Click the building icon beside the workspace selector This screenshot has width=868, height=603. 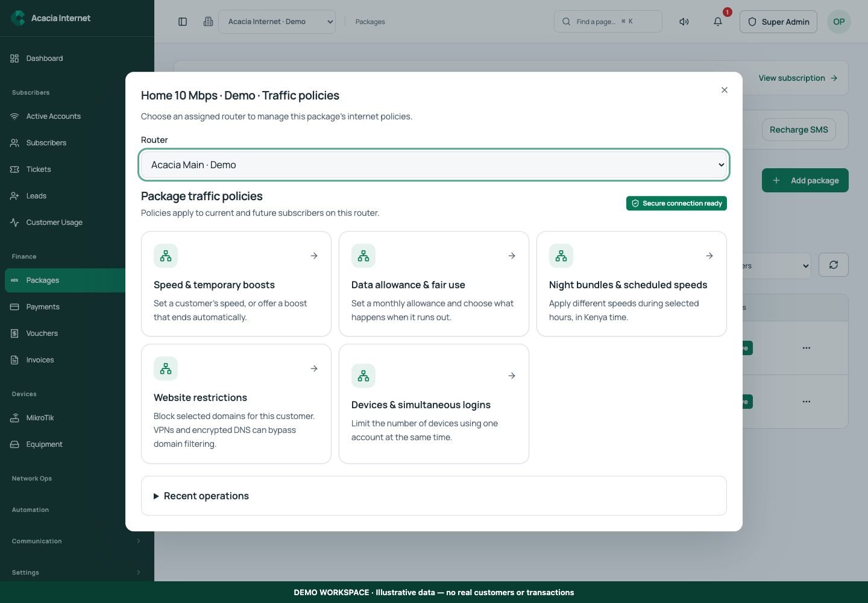click(x=208, y=22)
